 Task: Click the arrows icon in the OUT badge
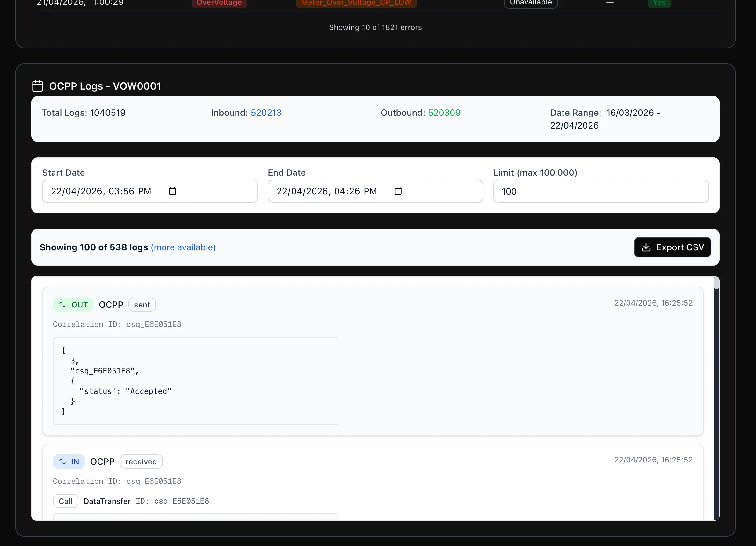(x=62, y=305)
